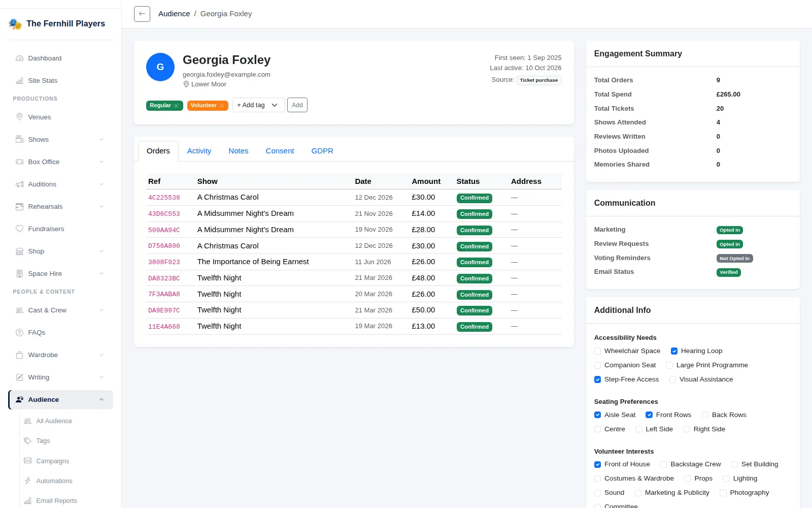Click the All Audience submenu item
812x508 pixels.
(x=54, y=421)
